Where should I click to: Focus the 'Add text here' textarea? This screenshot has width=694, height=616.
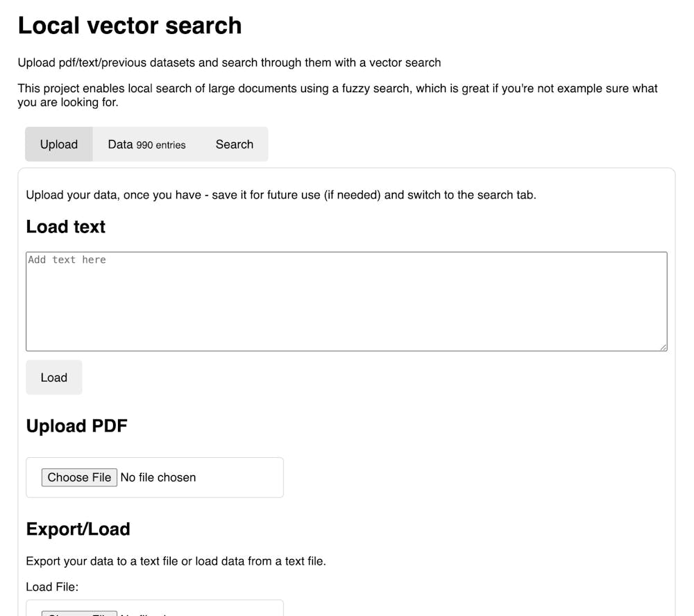pos(346,301)
